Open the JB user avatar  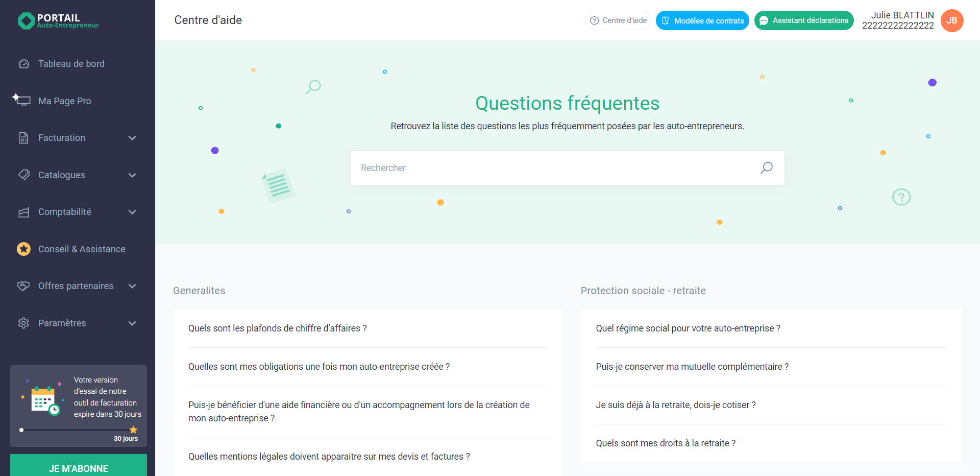coord(951,20)
